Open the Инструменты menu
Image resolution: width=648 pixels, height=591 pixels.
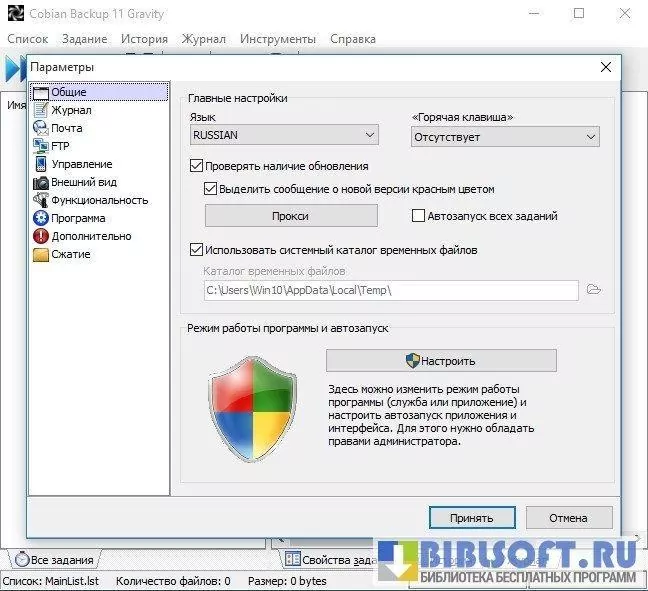click(278, 39)
